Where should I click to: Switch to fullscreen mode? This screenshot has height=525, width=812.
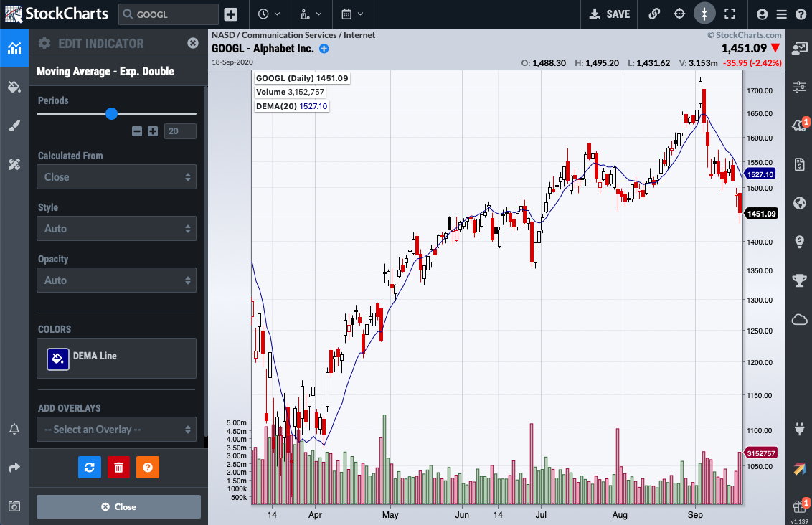(x=730, y=14)
